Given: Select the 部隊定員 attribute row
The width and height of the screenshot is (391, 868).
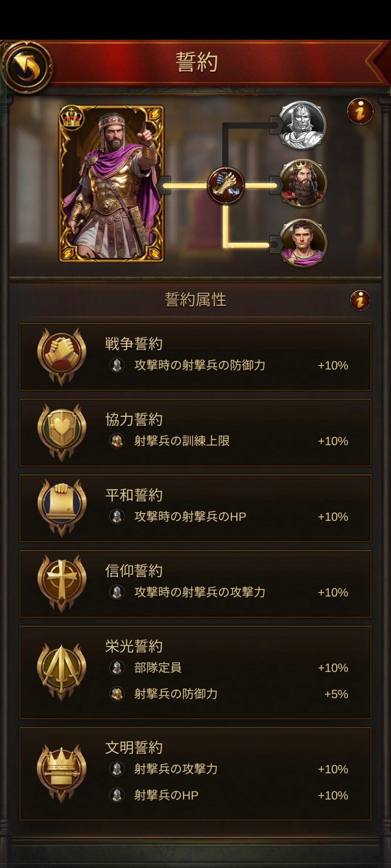Looking at the screenshot, I should pyautogui.click(x=229, y=668).
